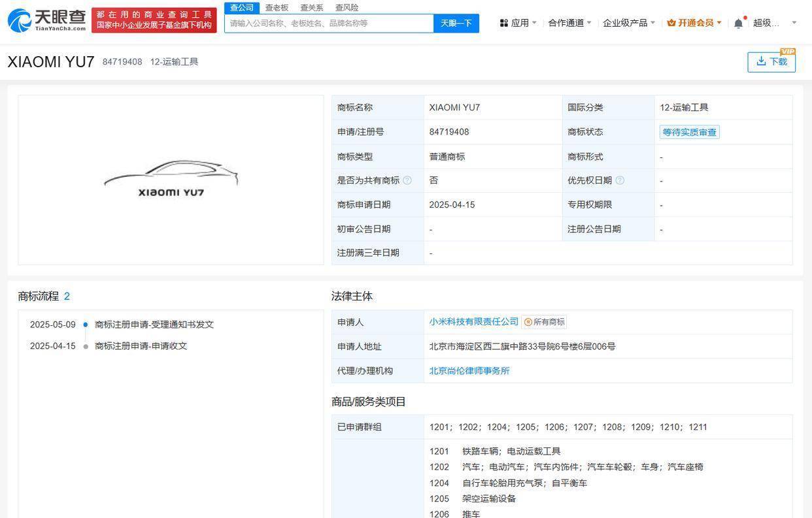
Task: Click 商标注册申请-受理通知书发文 process entry
Action: click(154, 325)
